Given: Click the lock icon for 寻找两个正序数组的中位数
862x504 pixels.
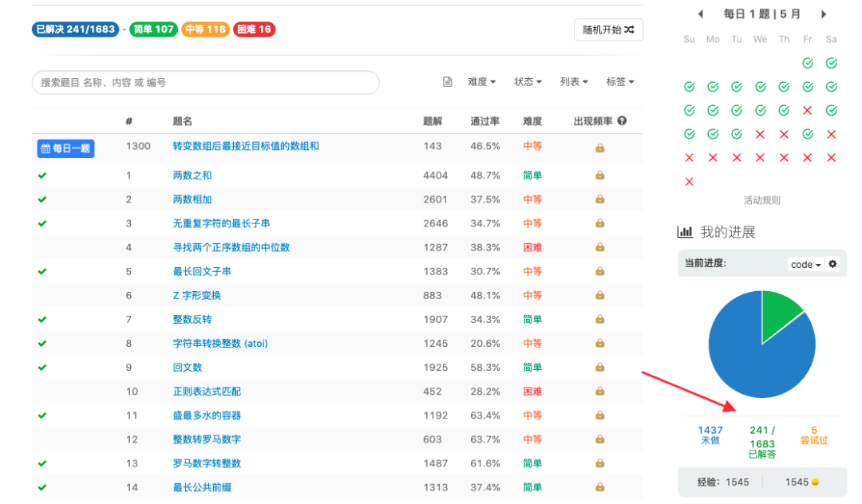Looking at the screenshot, I should coord(599,247).
